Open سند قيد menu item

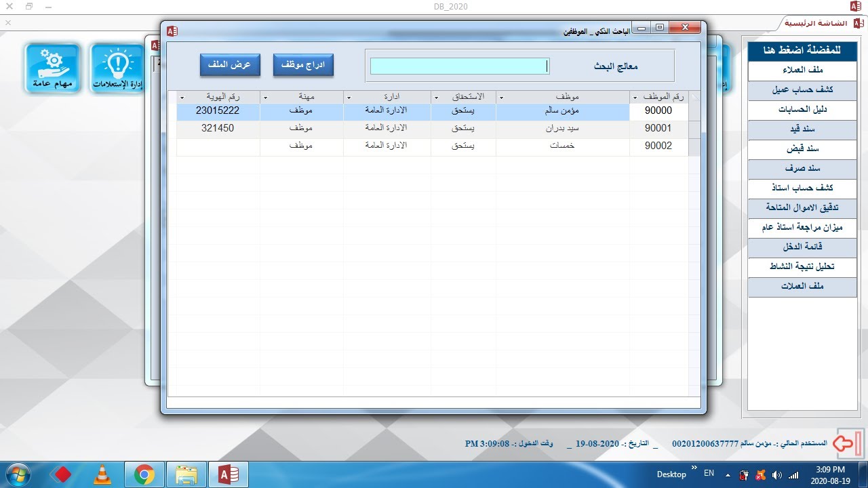point(802,129)
